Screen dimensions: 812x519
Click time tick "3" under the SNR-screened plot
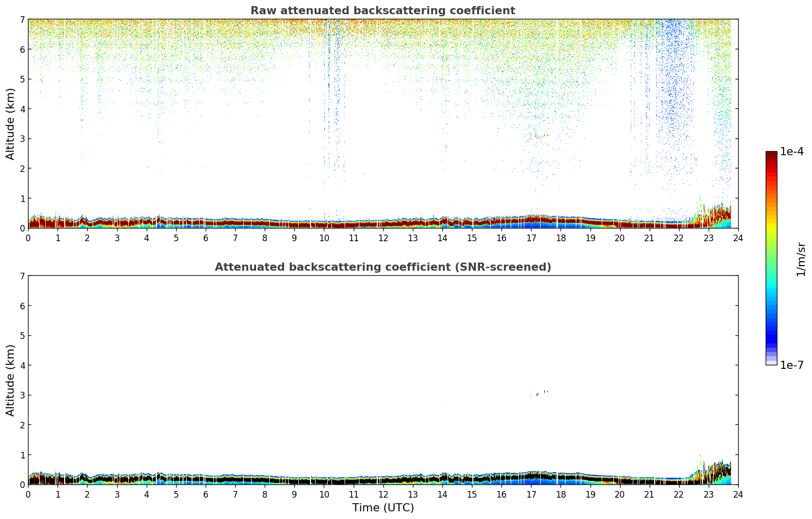(x=117, y=494)
